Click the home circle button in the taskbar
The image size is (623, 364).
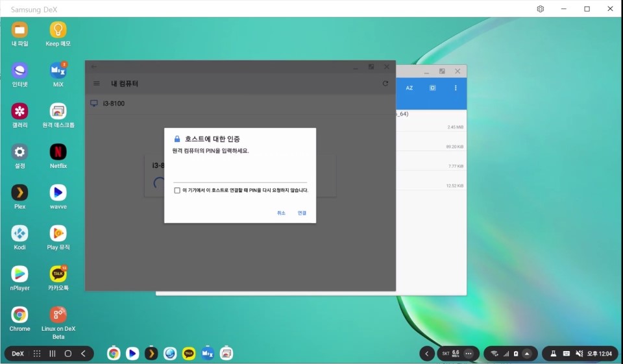[68, 354]
